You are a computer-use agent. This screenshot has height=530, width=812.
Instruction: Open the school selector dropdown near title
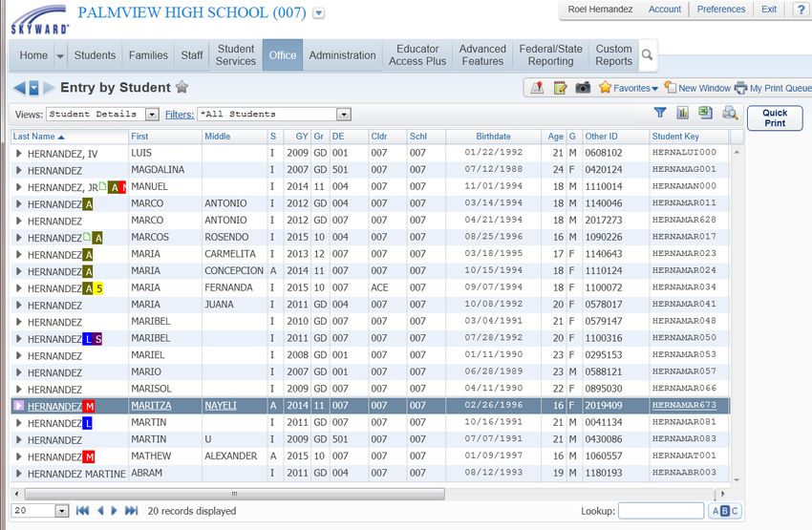(x=319, y=13)
